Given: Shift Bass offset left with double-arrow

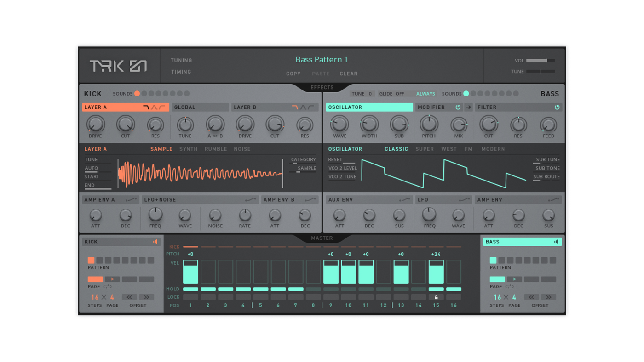Looking at the screenshot, I should point(531,297).
